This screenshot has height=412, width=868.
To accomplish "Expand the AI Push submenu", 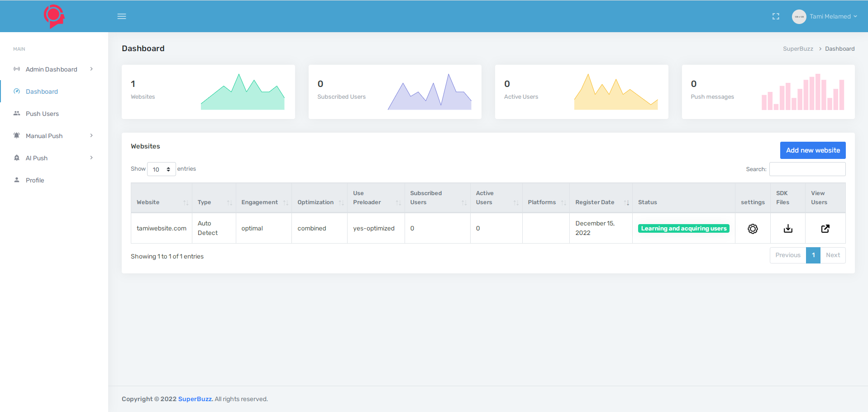I will click(x=53, y=158).
